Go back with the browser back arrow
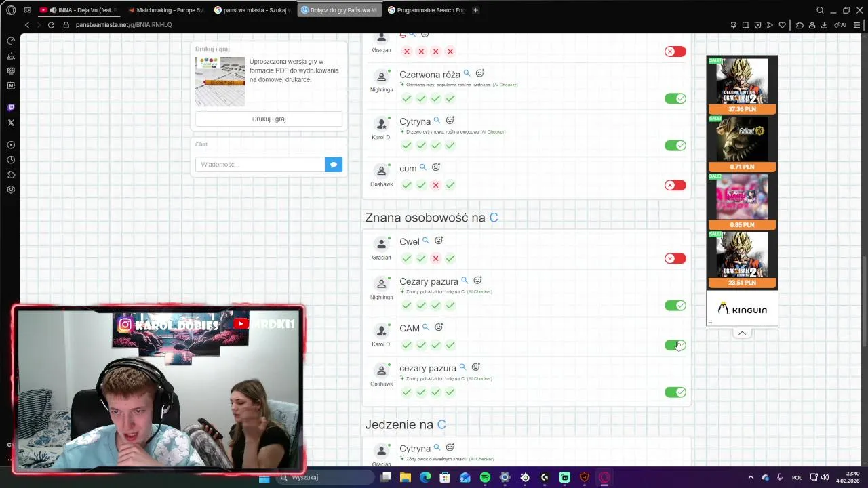 (x=27, y=25)
